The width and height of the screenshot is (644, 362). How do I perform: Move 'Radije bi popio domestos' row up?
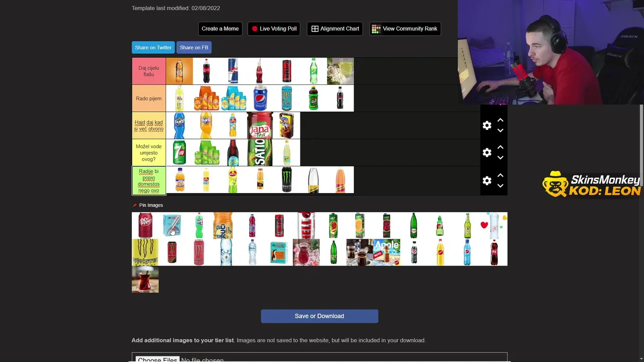[500, 175]
